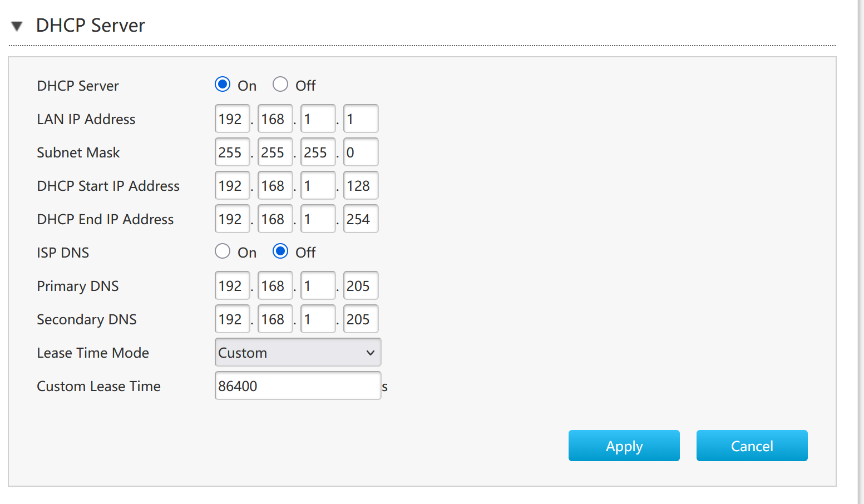
Task: Select the LAN IP Address last octet field
Action: click(x=361, y=118)
